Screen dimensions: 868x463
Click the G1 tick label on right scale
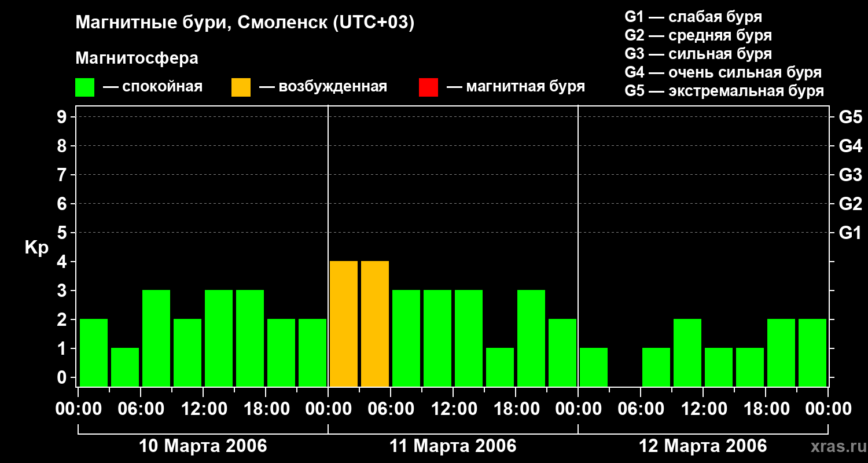pyautogui.click(x=850, y=233)
